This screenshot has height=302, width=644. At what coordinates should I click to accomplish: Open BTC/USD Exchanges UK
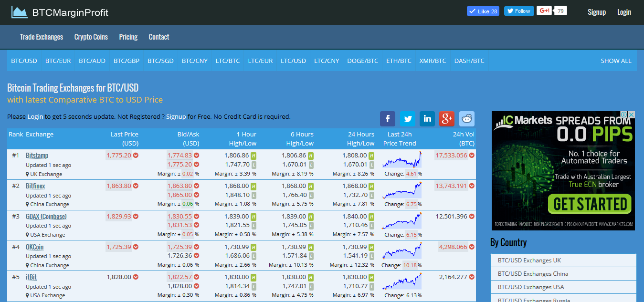pos(563,260)
